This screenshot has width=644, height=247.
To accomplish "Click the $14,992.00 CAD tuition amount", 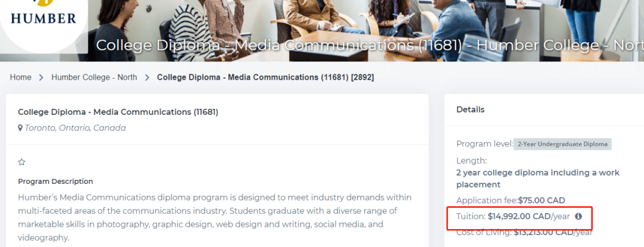I will click(x=518, y=217).
